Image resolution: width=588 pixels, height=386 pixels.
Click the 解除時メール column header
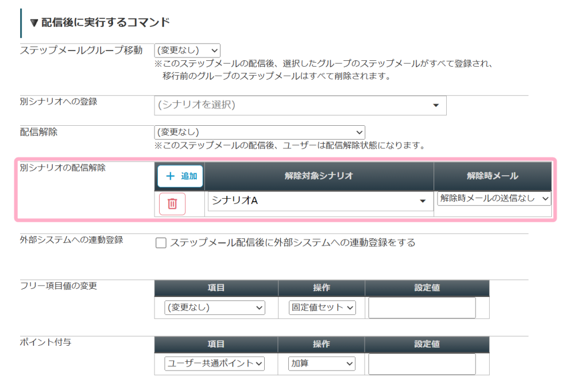tap(492, 176)
